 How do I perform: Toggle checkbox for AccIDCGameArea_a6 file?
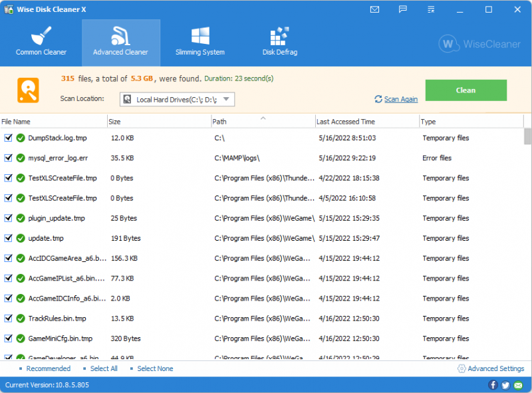(9, 258)
